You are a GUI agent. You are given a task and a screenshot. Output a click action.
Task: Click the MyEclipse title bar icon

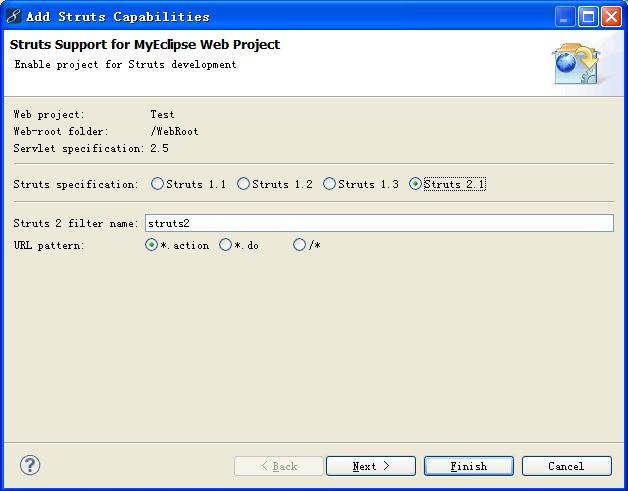(x=14, y=16)
